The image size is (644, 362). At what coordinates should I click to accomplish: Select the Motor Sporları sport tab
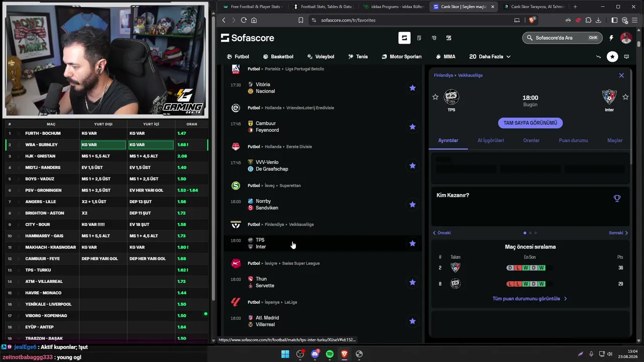click(401, 57)
